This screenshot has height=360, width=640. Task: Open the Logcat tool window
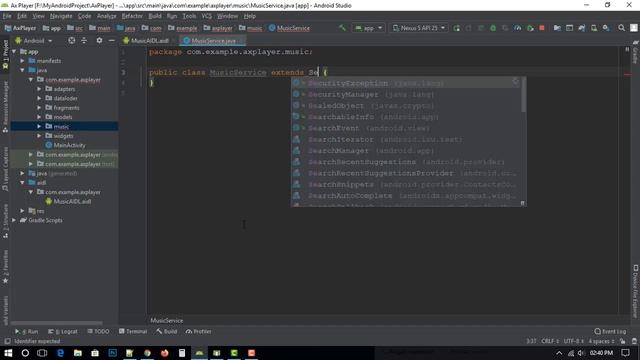coord(62,331)
